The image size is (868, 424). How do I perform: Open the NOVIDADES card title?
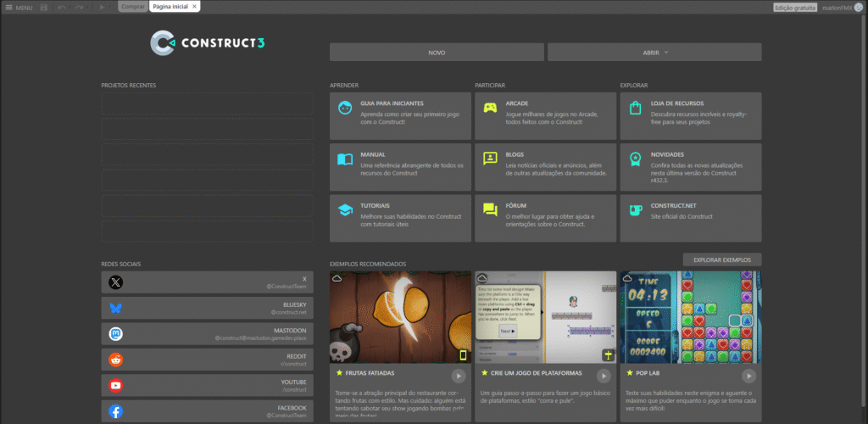(x=668, y=155)
